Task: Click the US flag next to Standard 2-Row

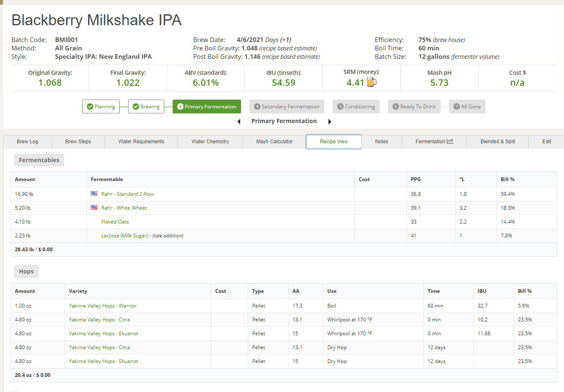Action: pos(94,194)
